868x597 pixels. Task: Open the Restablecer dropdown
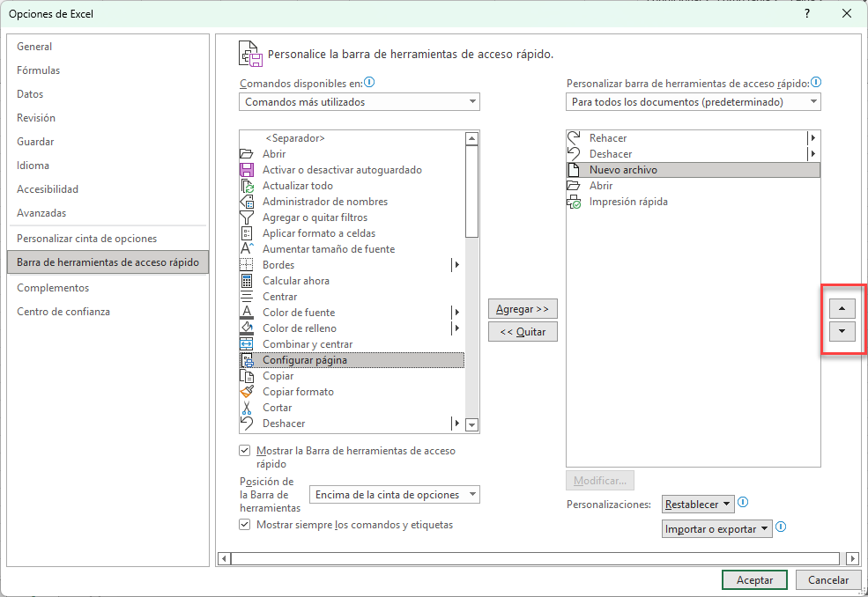click(698, 504)
